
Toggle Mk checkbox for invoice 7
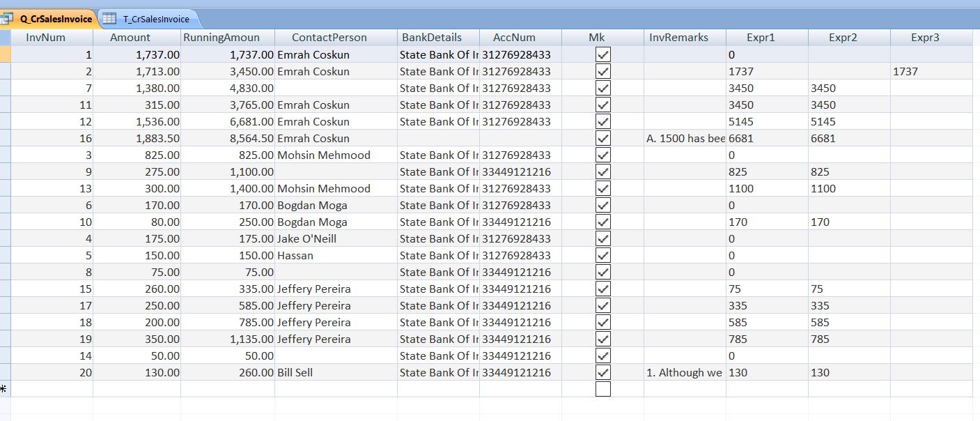click(603, 88)
